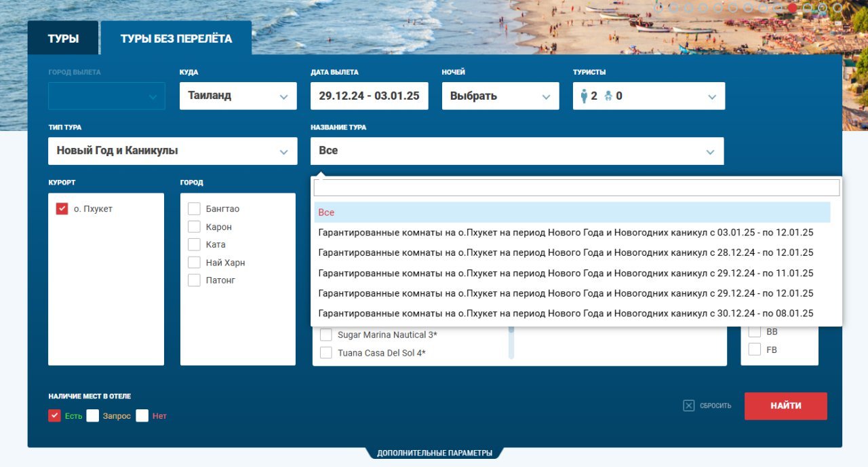Click the red НАЙТИ search button
Screen dimensions: 868x467
[786, 406]
